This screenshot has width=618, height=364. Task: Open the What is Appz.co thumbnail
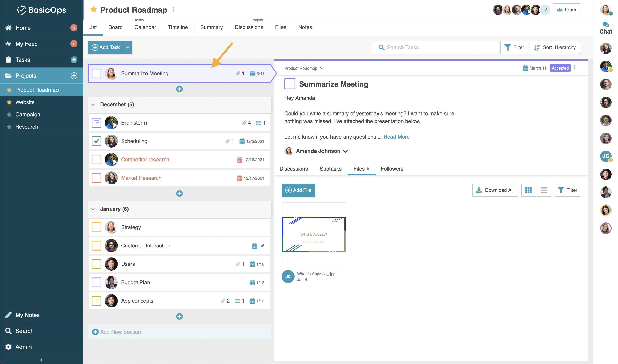pyautogui.click(x=314, y=235)
